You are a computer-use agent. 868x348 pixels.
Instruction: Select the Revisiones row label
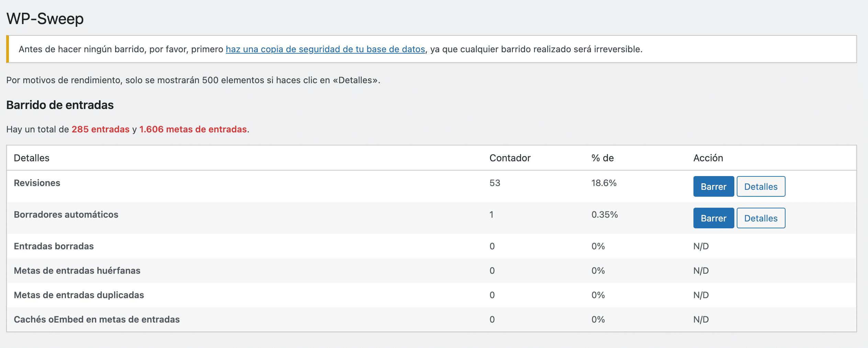37,183
